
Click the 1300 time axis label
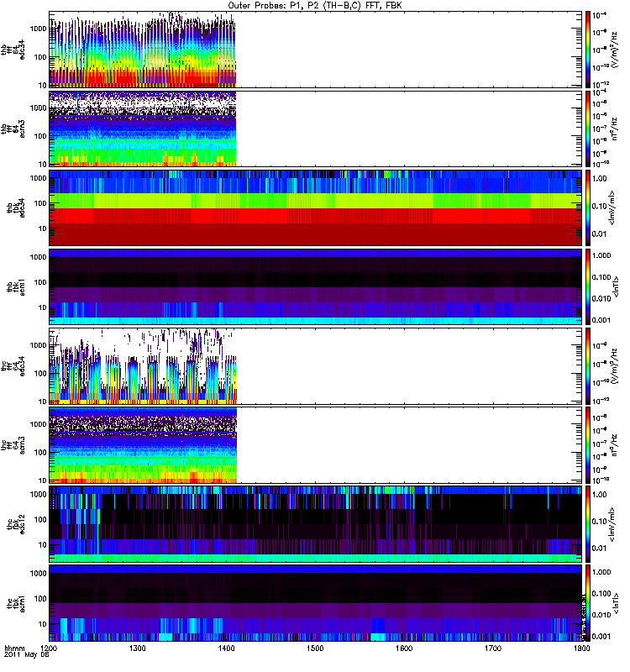coord(138,648)
